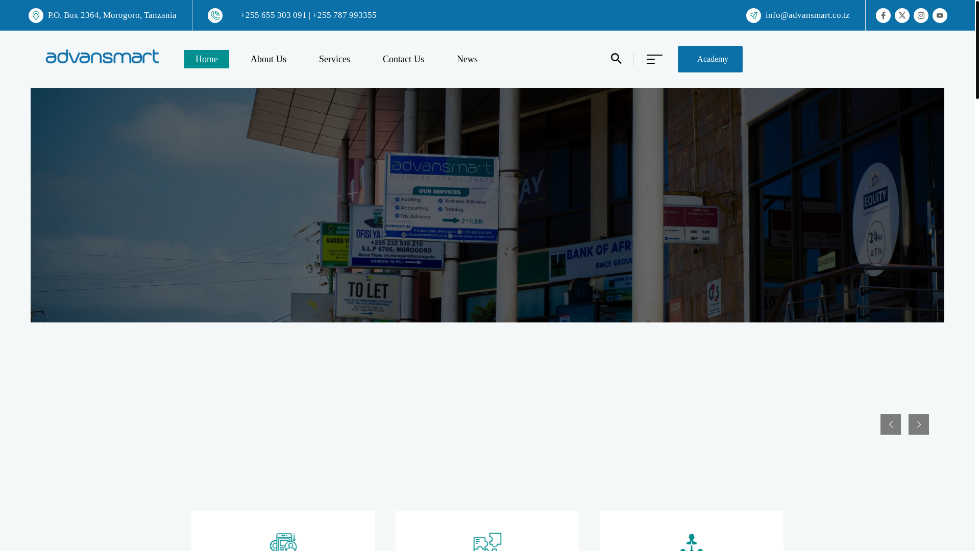The width and height of the screenshot is (980, 551).
Task: Open the News menu item
Action: [467, 59]
